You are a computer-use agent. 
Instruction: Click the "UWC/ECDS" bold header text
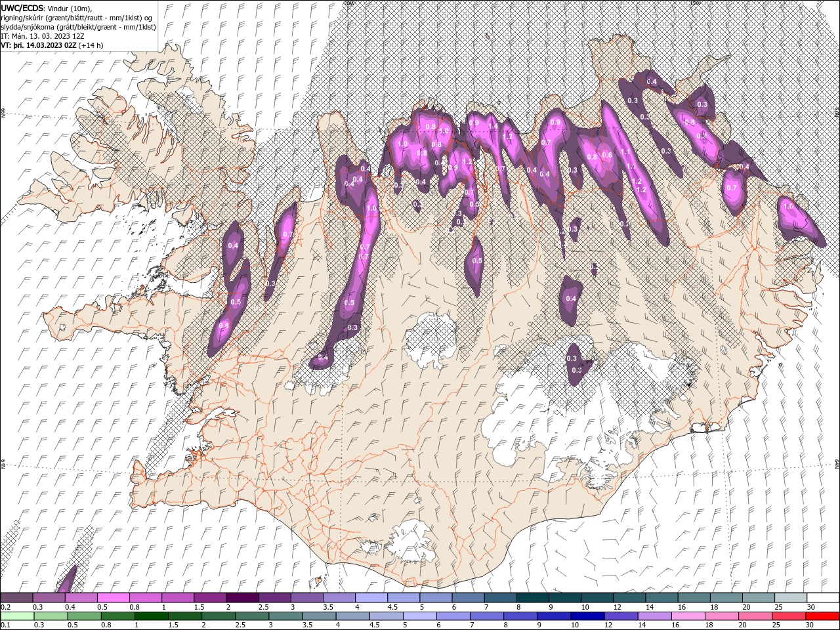[x=22, y=7]
